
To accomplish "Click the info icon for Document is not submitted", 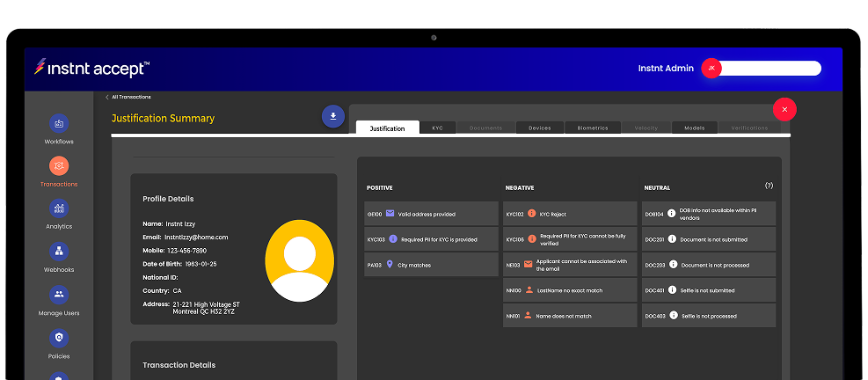I will (x=672, y=238).
